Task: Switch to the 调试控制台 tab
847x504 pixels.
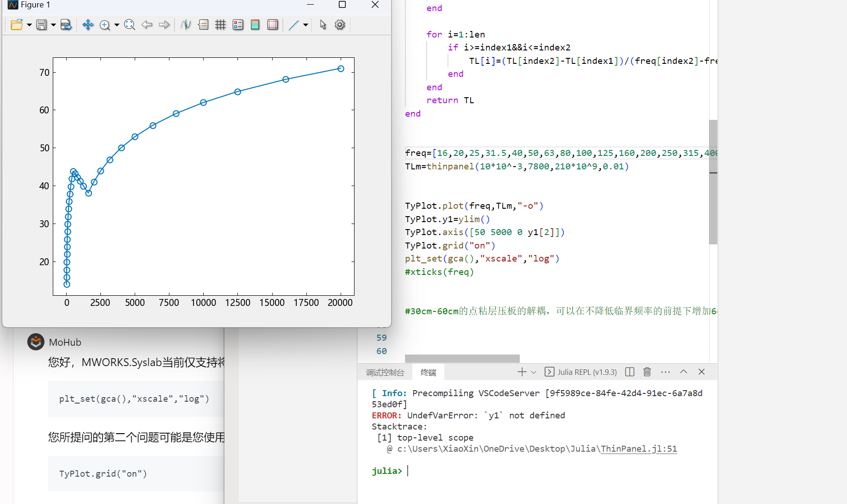Action: coord(385,372)
